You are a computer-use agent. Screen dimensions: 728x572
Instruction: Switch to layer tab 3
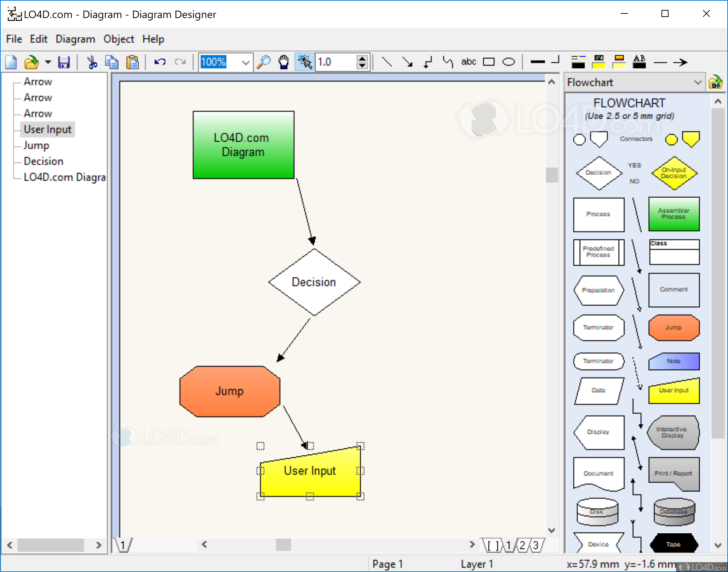[x=535, y=545]
